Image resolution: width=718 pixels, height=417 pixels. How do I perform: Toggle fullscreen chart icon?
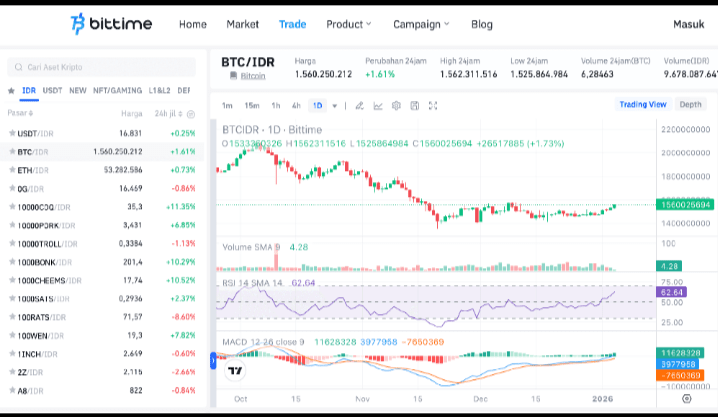[433, 106]
